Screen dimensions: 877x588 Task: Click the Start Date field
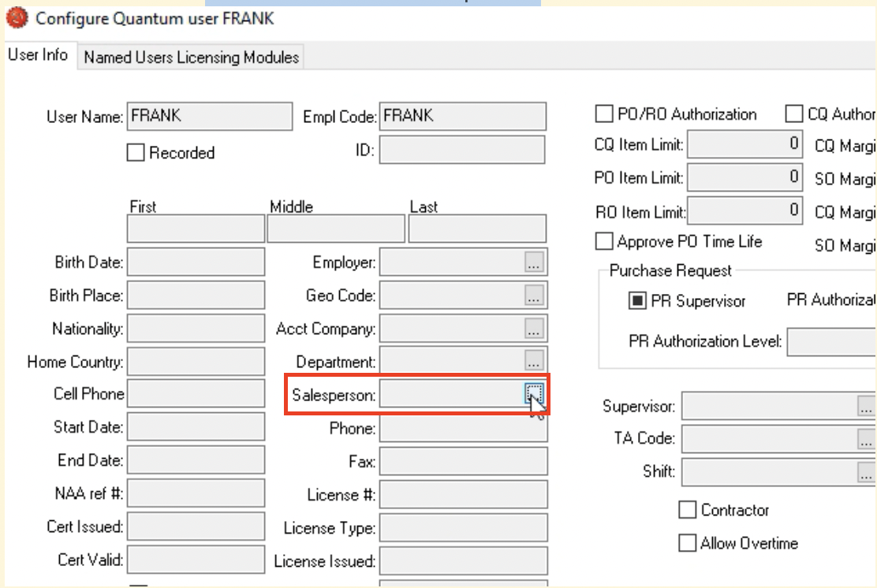196,427
